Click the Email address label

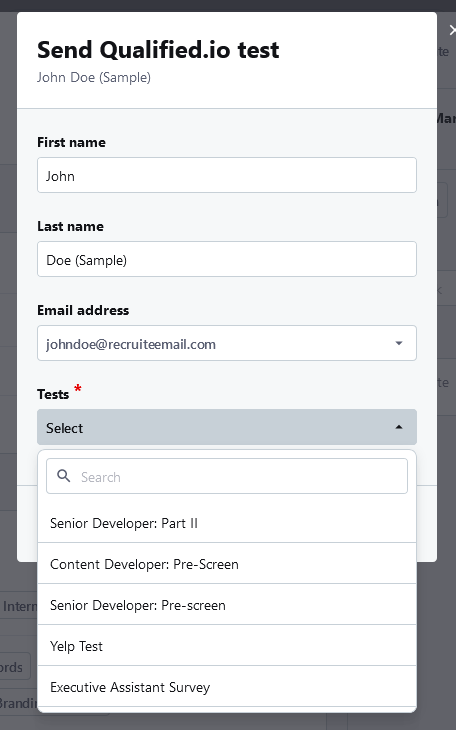(83, 310)
